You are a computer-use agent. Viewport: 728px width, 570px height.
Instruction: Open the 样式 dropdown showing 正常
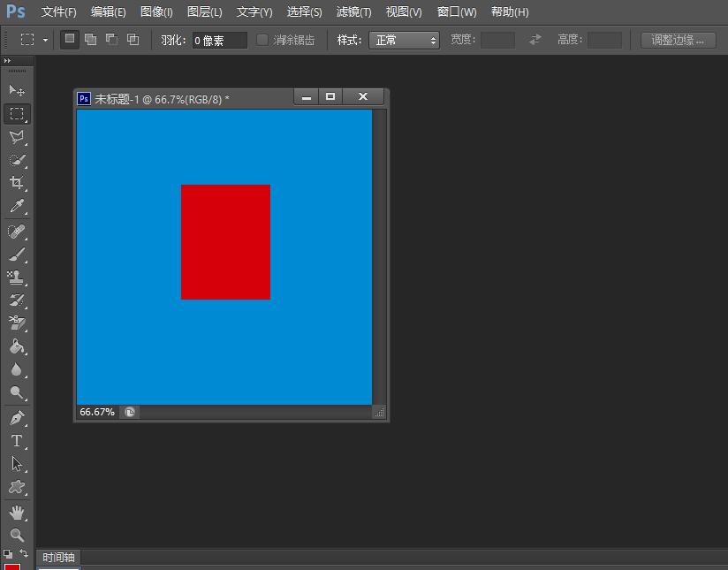click(x=404, y=40)
